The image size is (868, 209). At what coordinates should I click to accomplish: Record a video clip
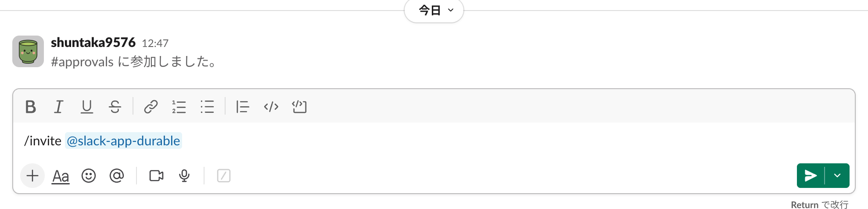coord(156,176)
